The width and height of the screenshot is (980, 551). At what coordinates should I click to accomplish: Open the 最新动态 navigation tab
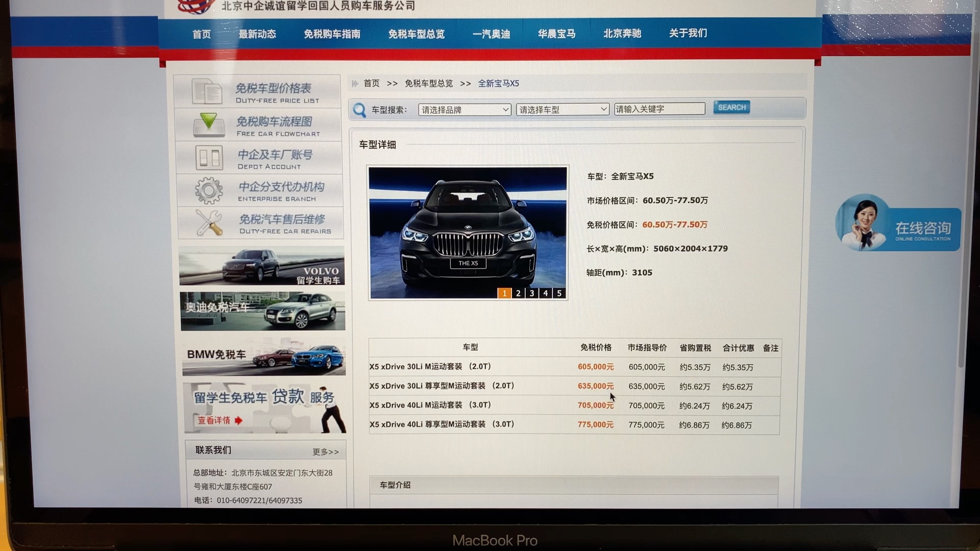pos(257,34)
